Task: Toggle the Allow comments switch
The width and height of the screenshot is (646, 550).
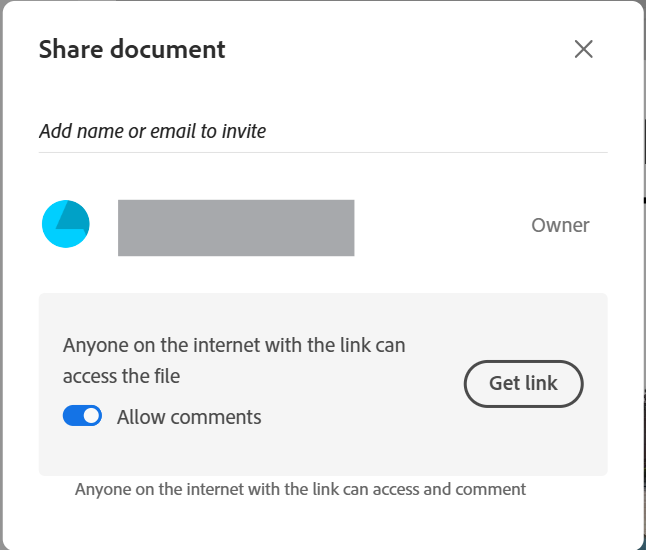Action: pyautogui.click(x=82, y=416)
